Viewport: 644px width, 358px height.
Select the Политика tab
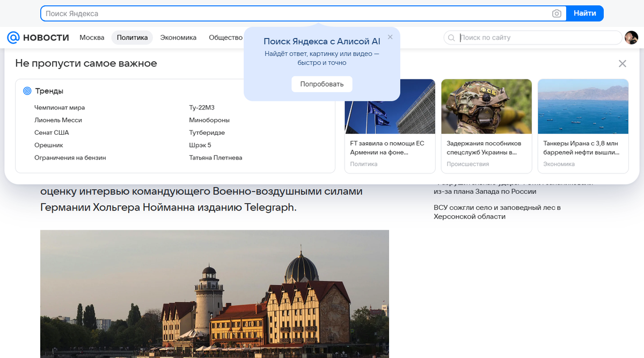[132, 38]
